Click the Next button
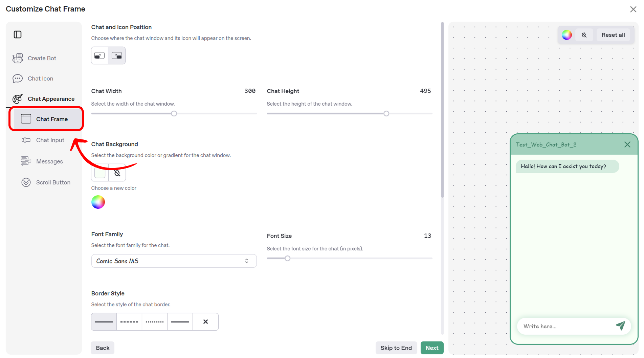This screenshot has height=358, width=644. tap(432, 348)
